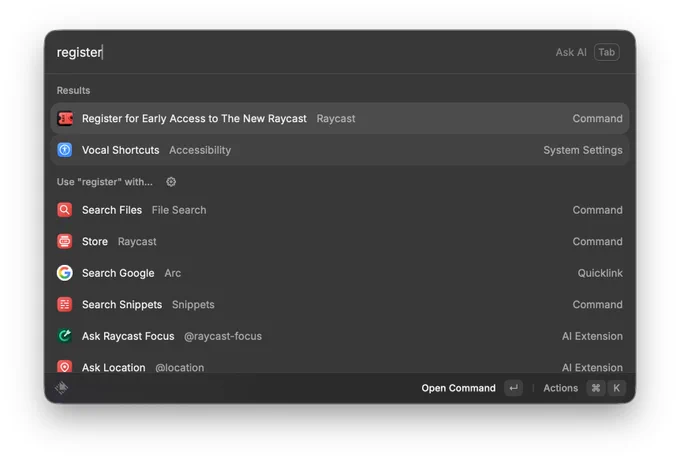Click the Google logo icon

65,273
